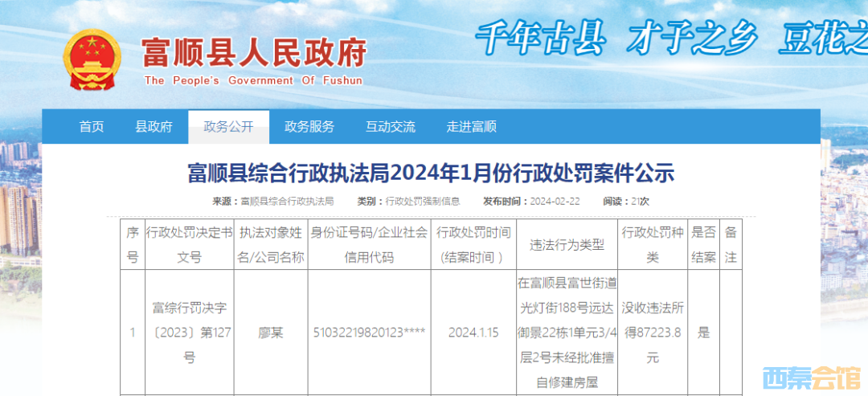Select the 行政处罚决定书文号 column header
This screenshot has height=396, width=868.
[x=190, y=245]
